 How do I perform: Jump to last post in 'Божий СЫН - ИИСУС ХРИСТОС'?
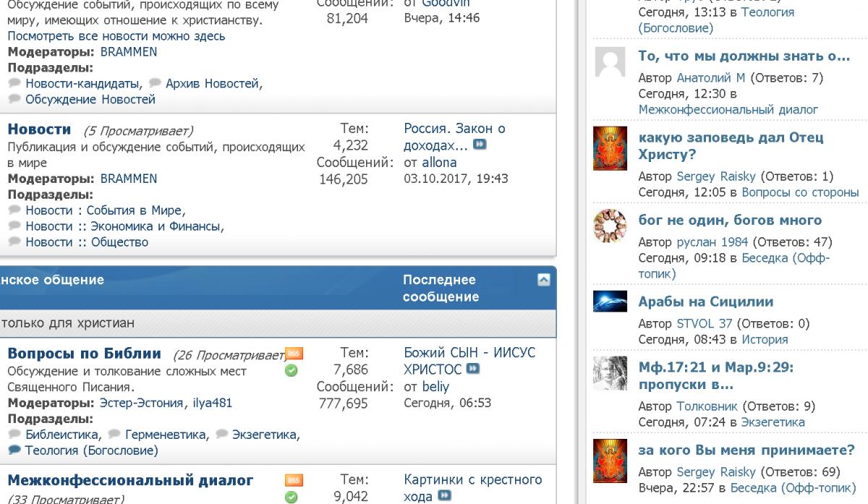(x=478, y=371)
